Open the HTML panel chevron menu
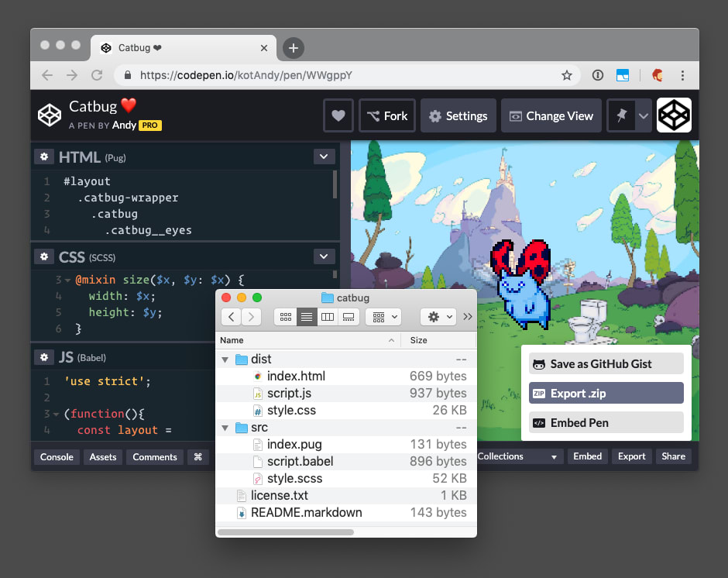The width and height of the screenshot is (728, 578). point(324,156)
